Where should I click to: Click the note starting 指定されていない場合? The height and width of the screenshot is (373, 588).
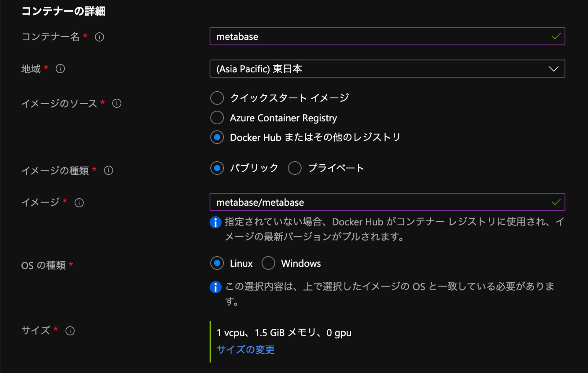click(x=394, y=229)
